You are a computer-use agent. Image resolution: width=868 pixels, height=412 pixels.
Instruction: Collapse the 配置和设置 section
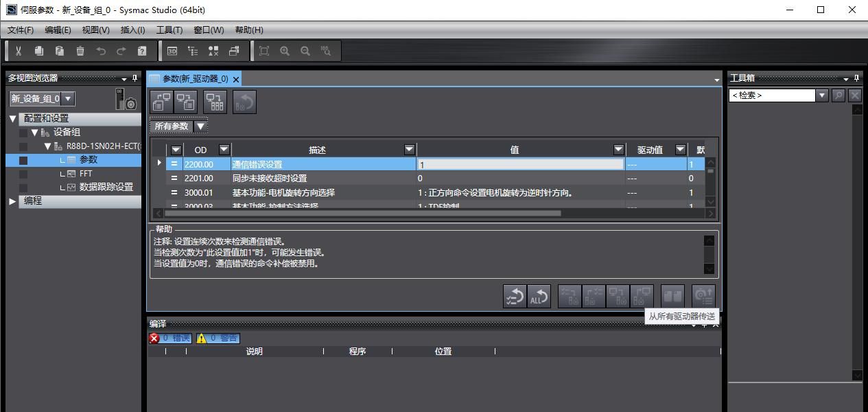12,119
